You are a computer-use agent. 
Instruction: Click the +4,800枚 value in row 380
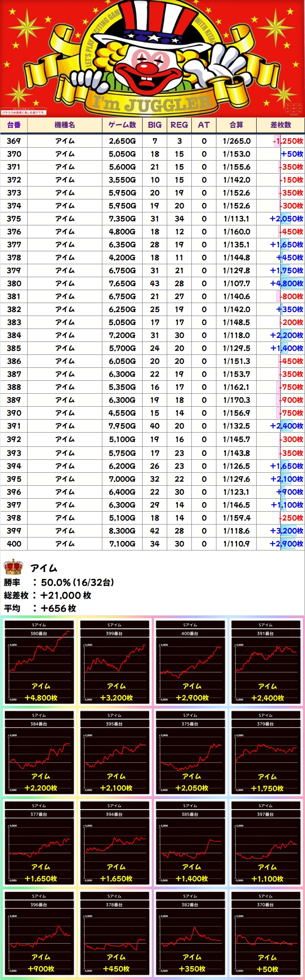click(x=286, y=284)
